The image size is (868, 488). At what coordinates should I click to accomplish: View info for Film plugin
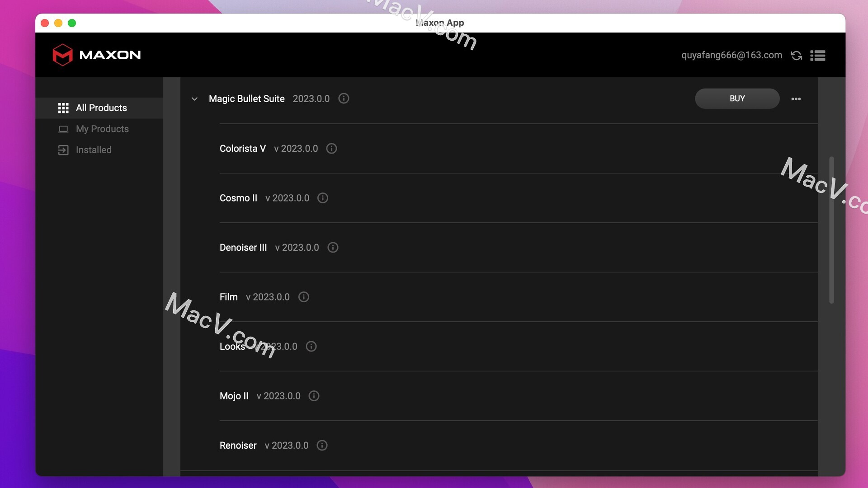304,297
